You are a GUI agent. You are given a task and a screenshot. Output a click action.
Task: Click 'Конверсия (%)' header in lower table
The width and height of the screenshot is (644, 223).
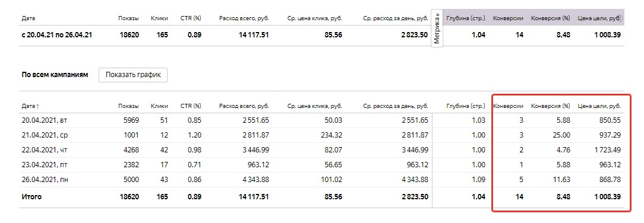click(x=551, y=106)
